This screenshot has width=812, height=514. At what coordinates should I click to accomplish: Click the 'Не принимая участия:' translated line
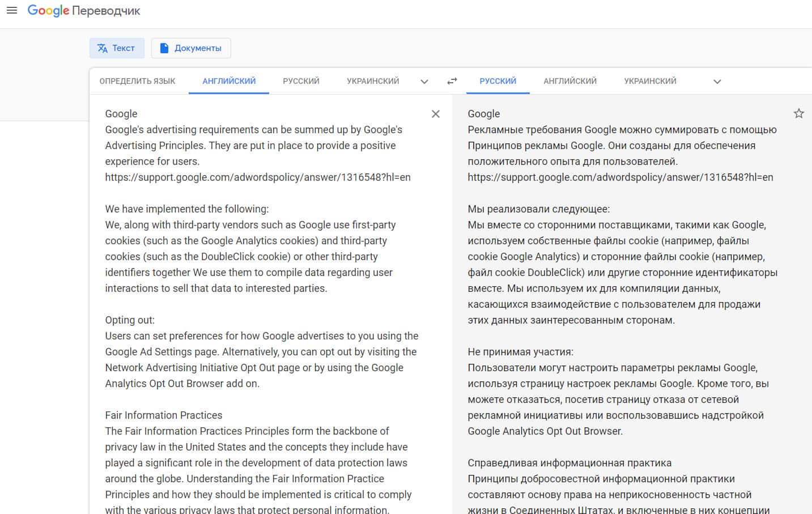521,352
